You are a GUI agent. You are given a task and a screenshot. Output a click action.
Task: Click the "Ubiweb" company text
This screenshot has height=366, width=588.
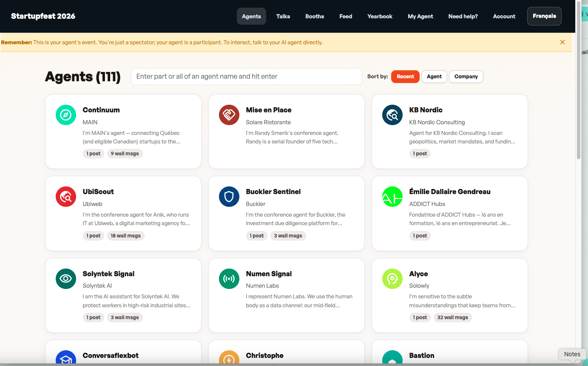[92, 204]
